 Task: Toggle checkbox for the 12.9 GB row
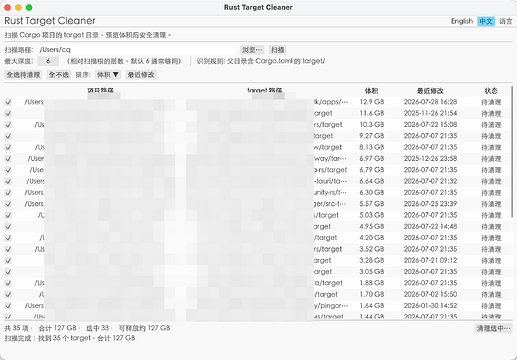pyautogui.click(x=8, y=102)
